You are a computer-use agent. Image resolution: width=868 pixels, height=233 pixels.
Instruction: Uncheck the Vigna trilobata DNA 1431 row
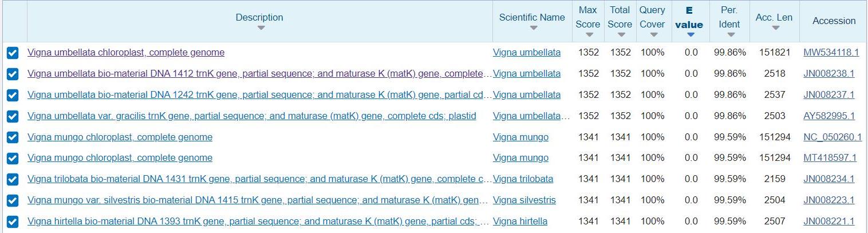pos(13,180)
